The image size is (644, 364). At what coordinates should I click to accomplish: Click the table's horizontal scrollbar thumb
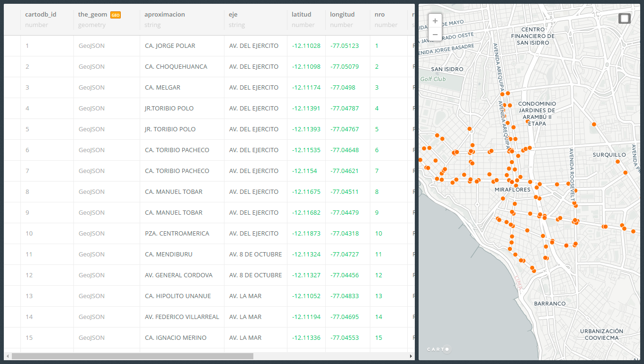tap(133, 356)
